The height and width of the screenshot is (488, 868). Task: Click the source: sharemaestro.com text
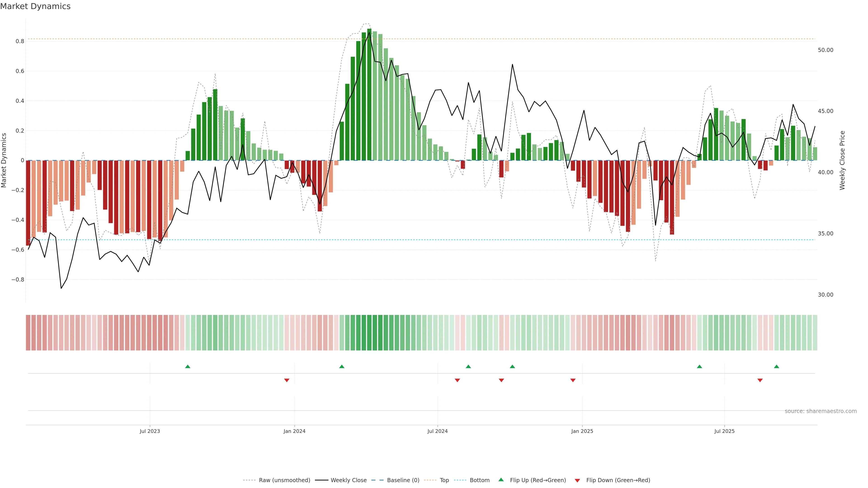pos(821,411)
